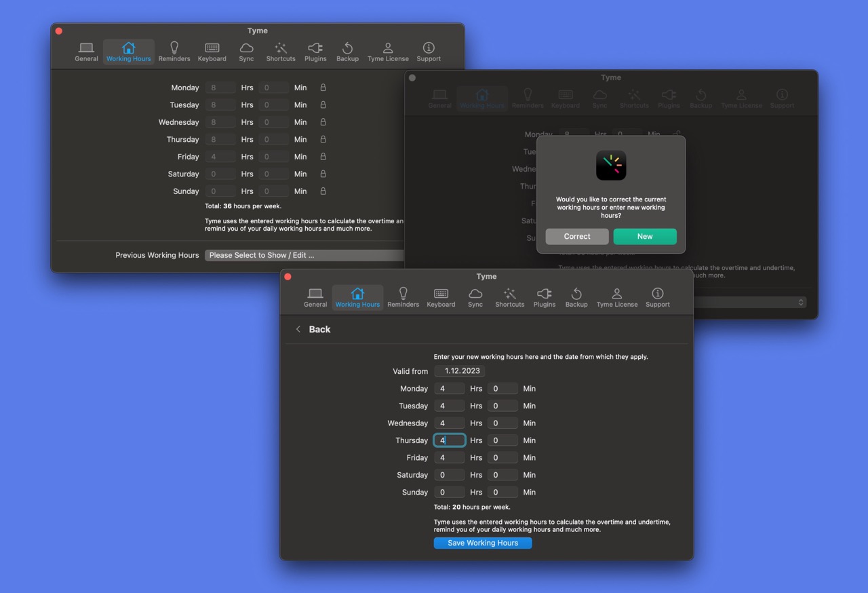Viewport: 868px width, 593px height.
Task: Click the 'Previous Working Hours' label
Action: point(157,255)
